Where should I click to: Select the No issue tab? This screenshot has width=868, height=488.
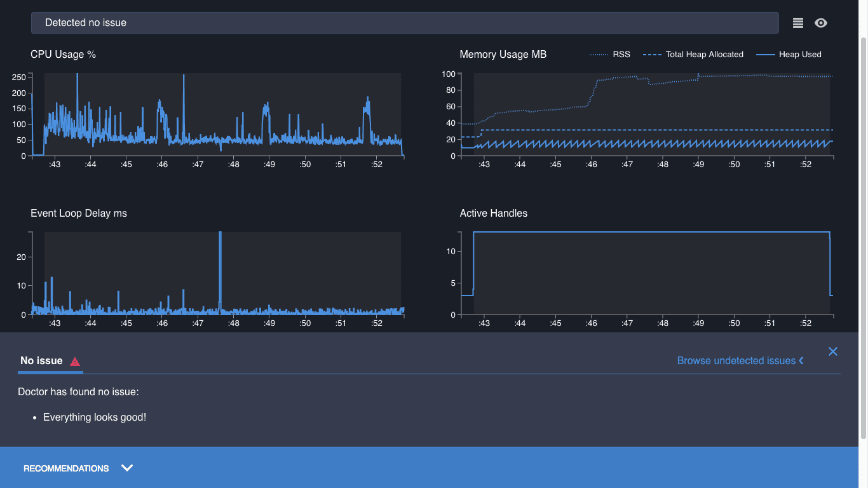pyautogui.click(x=50, y=361)
